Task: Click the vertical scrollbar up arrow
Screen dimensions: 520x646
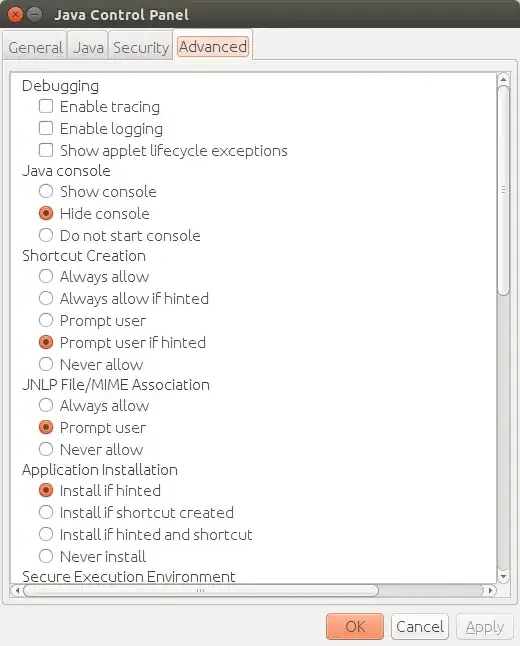Action: (503, 78)
